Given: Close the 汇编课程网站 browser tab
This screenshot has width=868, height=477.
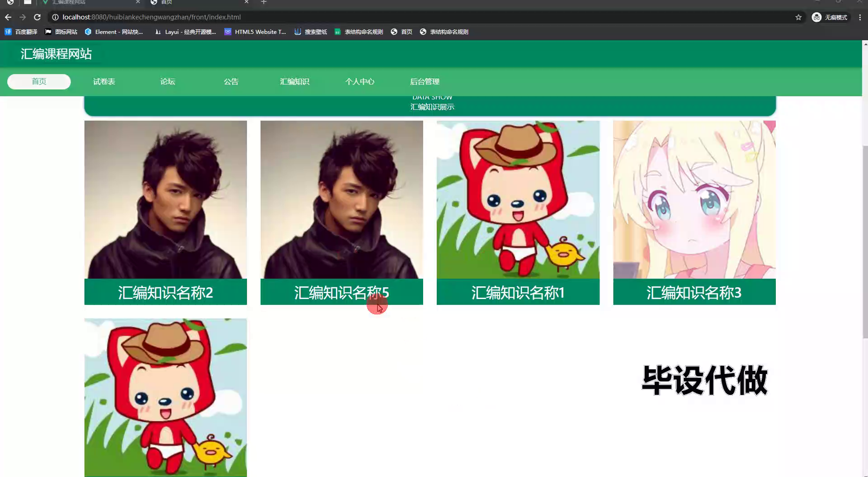Looking at the screenshot, I should (138, 2).
